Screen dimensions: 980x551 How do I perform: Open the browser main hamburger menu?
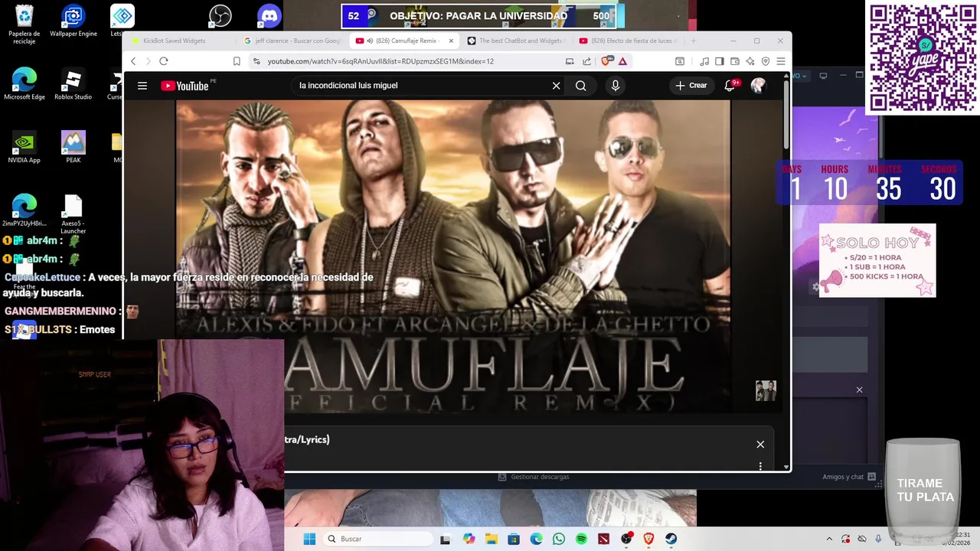point(780,61)
